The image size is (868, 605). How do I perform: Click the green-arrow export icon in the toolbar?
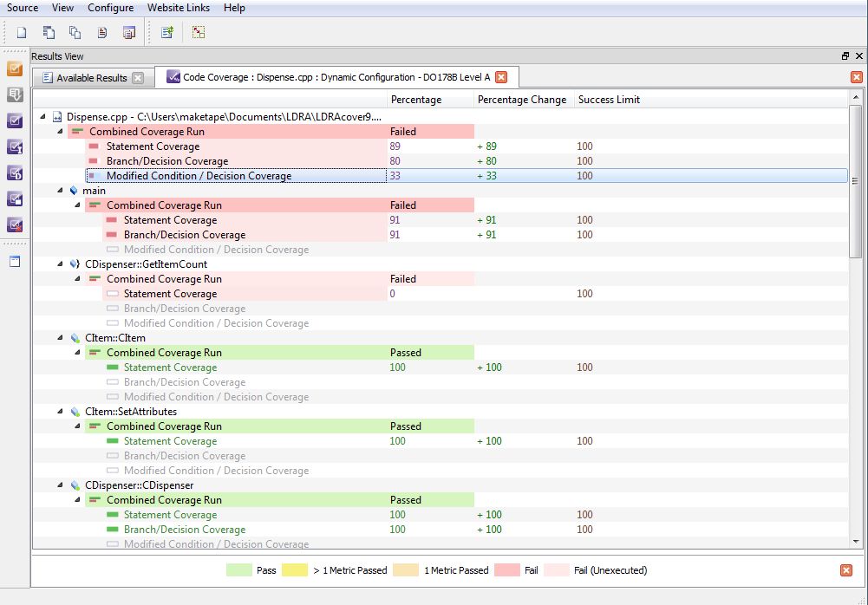[167, 33]
